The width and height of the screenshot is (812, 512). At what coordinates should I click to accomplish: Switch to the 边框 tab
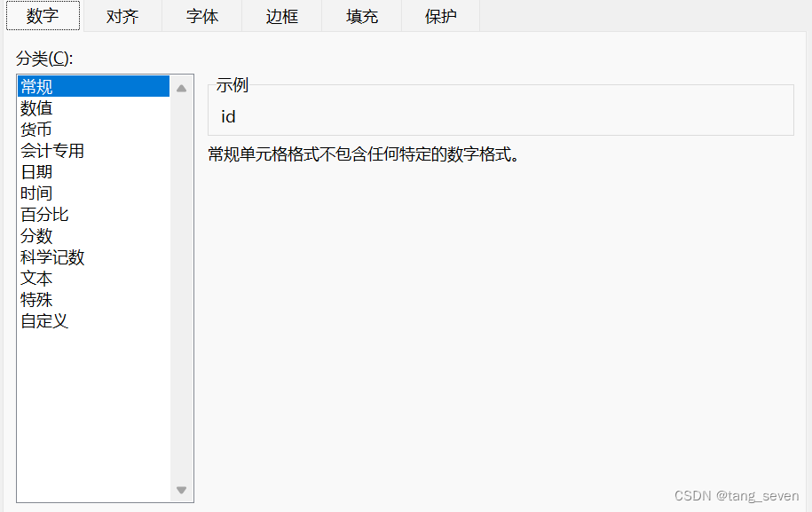pos(281,16)
